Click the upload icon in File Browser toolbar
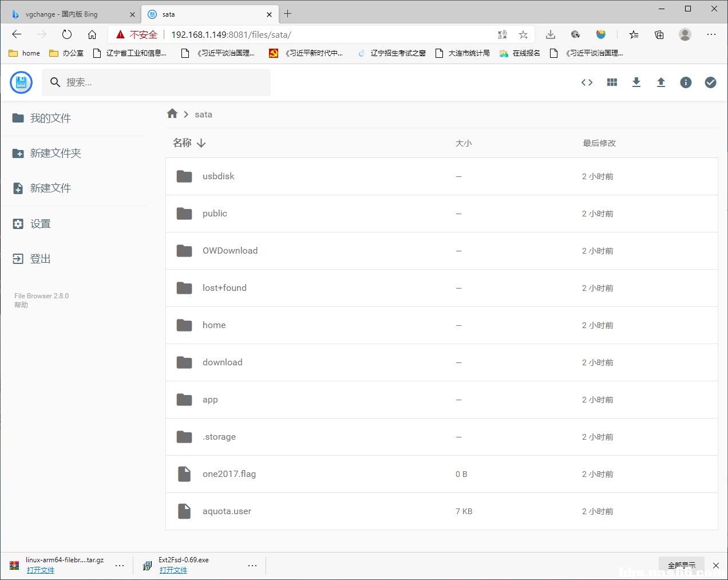Image resolution: width=728 pixels, height=580 pixels. pyautogui.click(x=661, y=82)
